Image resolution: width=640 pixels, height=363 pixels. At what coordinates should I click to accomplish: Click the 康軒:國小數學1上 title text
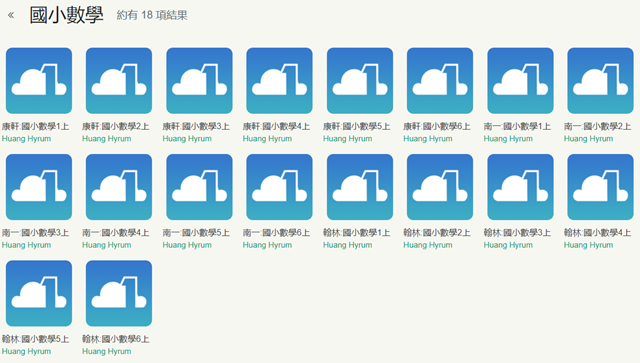coord(36,127)
